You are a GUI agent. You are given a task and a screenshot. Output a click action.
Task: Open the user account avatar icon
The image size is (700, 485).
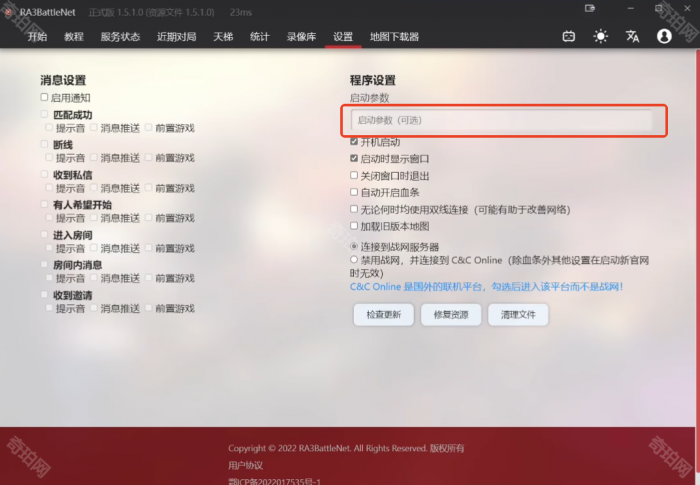pyautogui.click(x=664, y=36)
